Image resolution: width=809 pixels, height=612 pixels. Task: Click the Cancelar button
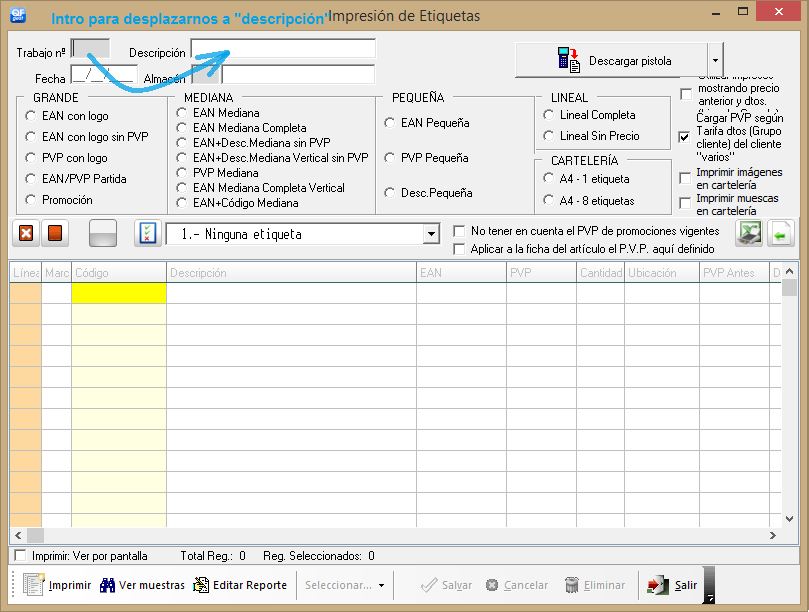pyautogui.click(x=517, y=585)
